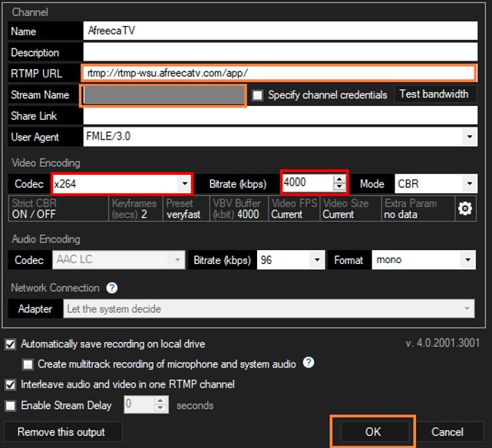The image size is (492, 448).
Task: Increase stream delay seconds up arrow
Action: pos(160,400)
